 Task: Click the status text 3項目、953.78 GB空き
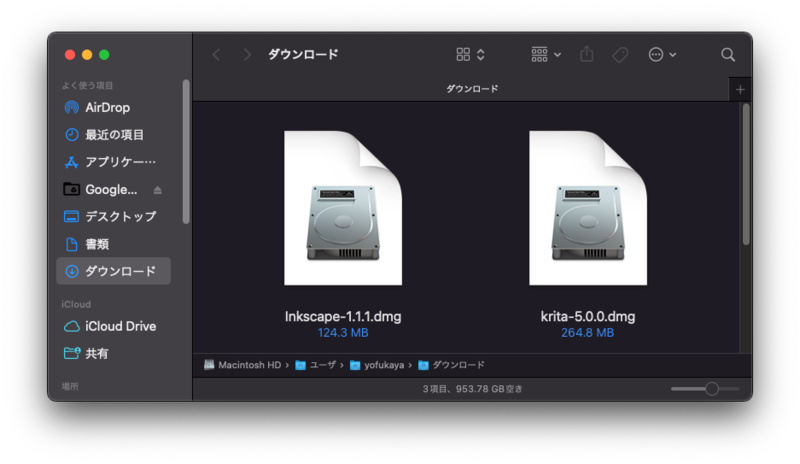pyautogui.click(x=472, y=389)
